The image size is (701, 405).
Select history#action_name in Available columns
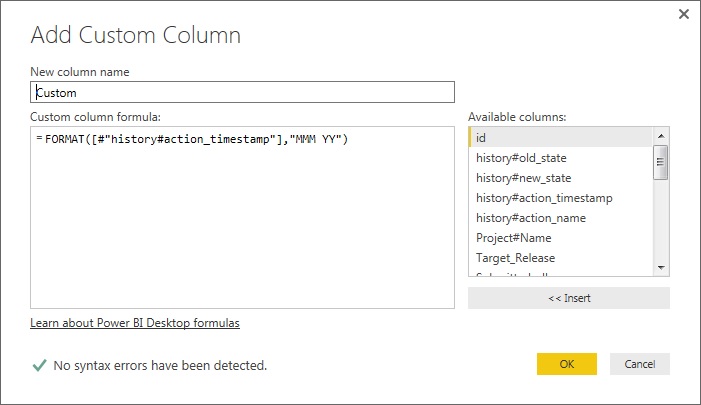561,218
